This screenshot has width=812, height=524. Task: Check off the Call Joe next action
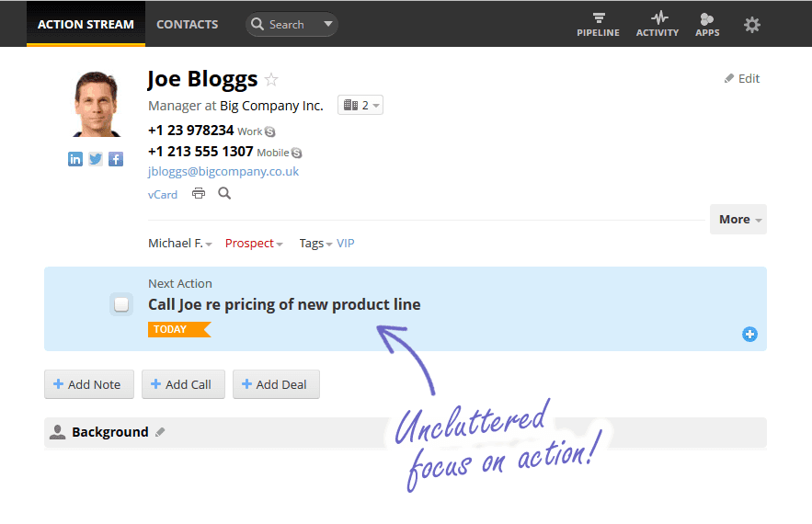tap(121, 304)
